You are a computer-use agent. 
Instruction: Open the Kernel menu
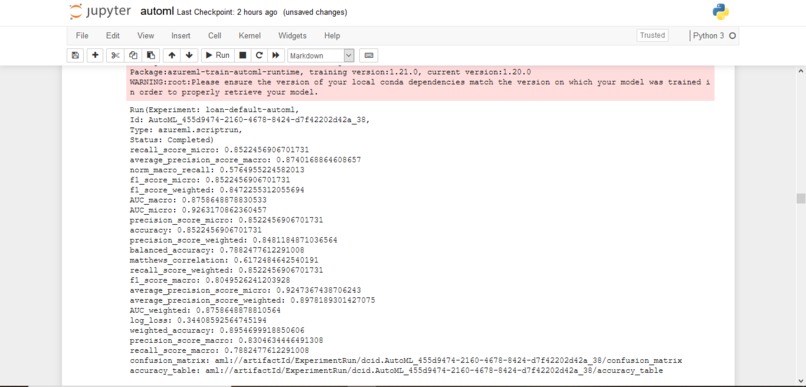(250, 35)
